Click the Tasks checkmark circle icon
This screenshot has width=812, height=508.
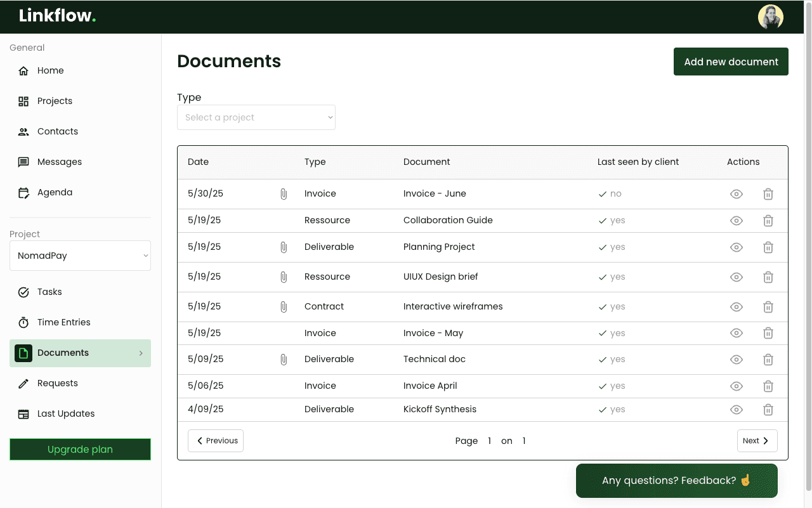[x=23, y=292]
